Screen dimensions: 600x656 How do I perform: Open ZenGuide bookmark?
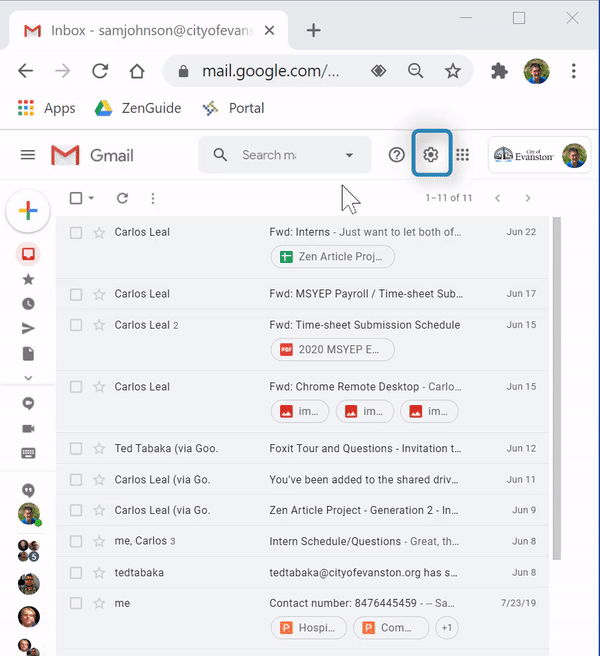pyautogui.click(x=138, y=108)
